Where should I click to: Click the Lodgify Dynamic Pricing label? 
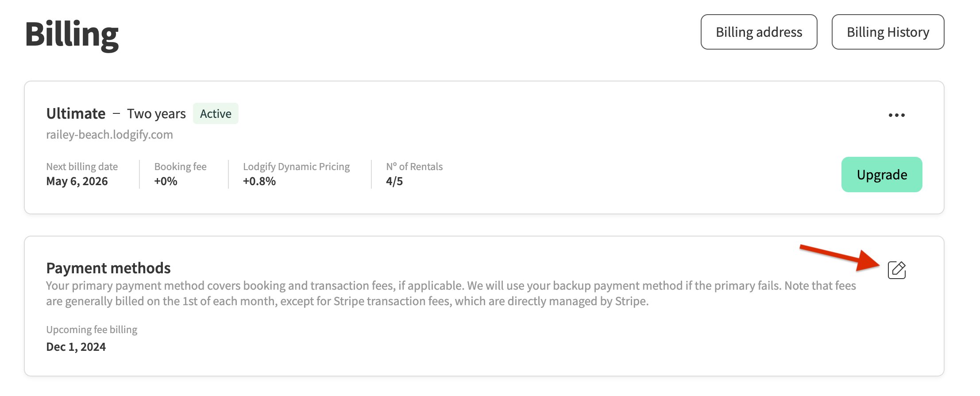click(296, 167)
